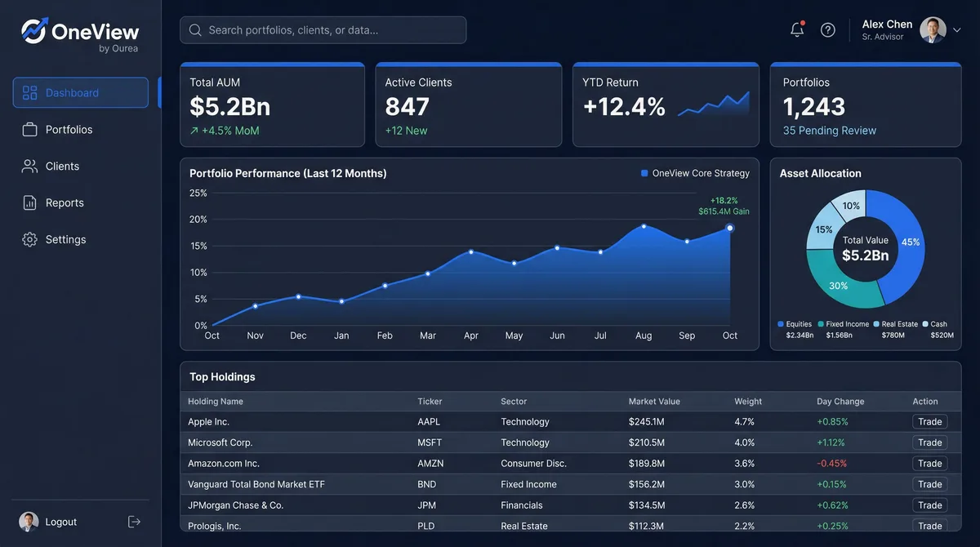Click the Clients people icon

coord(29,166)
